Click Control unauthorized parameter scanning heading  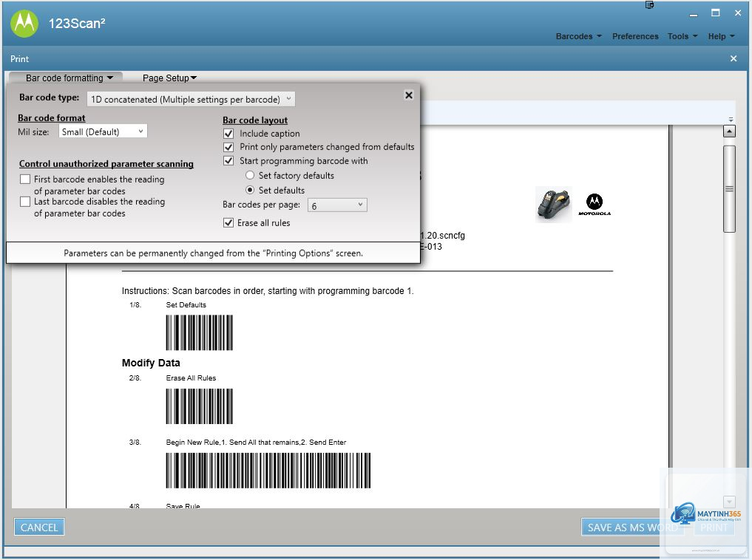tap(106, 164)
